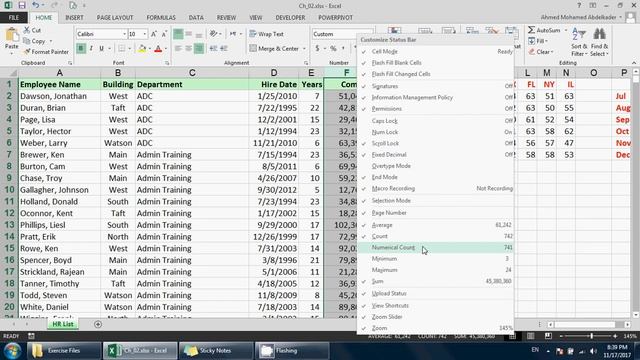Expand the Borders dropdown arrow
The height and width of the screenshot is (360, 640).
click(129, 49)
